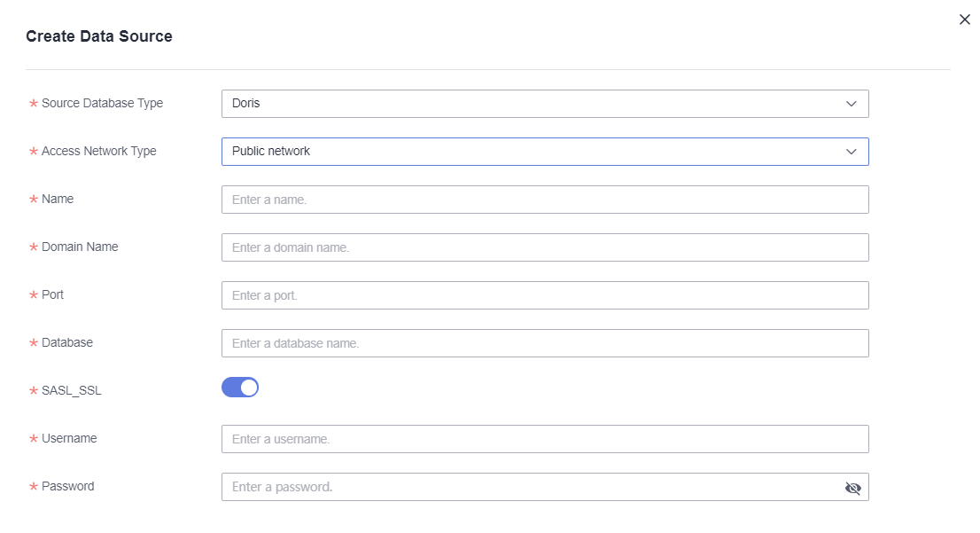Screen dimensions: 980x533
Task: Close the Create Data Source dialog
Action: point(965,20)
